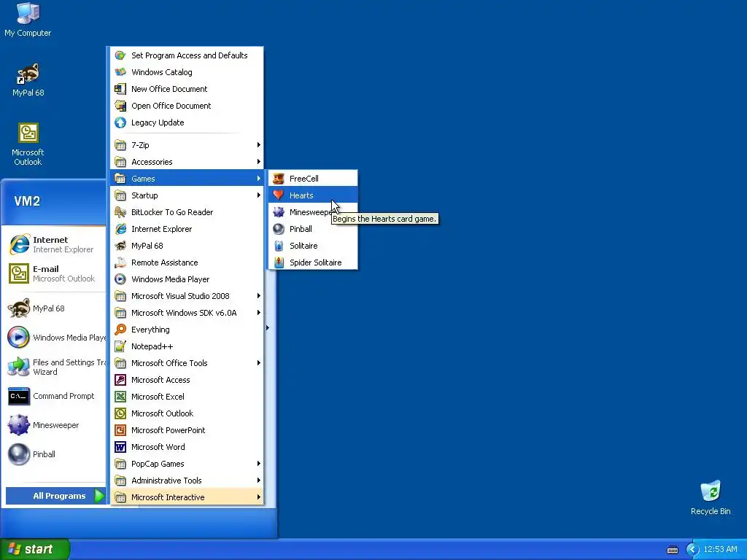Expand the 7-Zip submenu arrow
Viewport: 747px width, 560px height.
(x=259, y=145)
